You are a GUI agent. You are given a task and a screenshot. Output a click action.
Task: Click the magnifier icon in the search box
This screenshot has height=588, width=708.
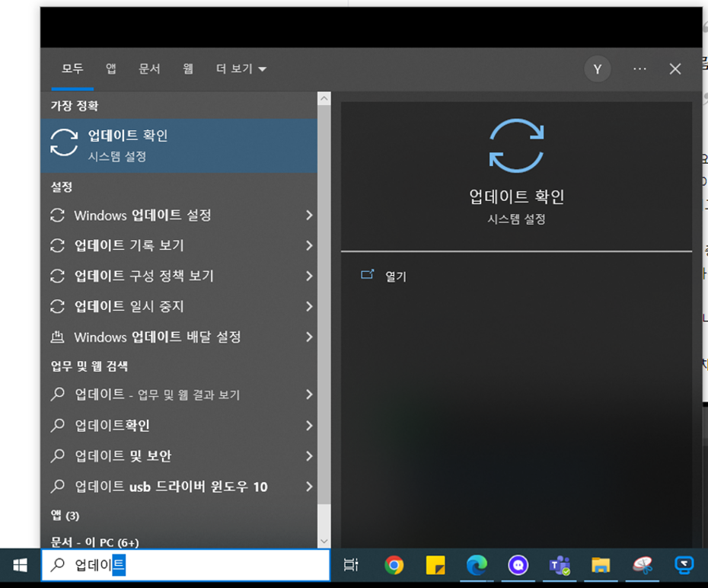pos(57,565)
